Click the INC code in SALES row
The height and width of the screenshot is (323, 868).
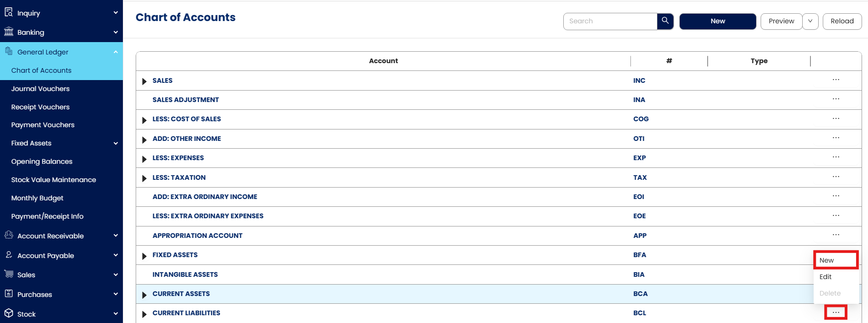[639, 81]
